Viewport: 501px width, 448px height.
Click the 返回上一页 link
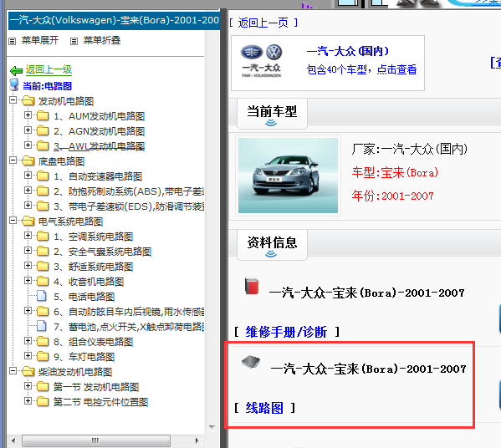263,23
